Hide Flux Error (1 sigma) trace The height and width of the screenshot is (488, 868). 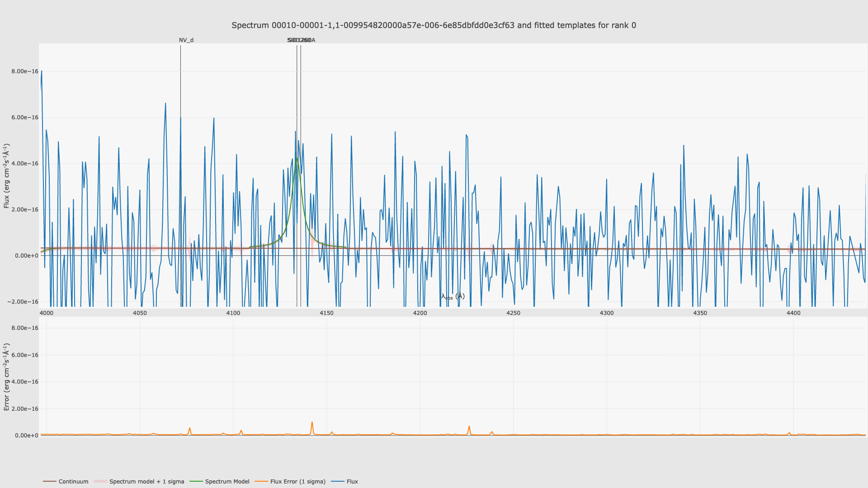[297, 482]
